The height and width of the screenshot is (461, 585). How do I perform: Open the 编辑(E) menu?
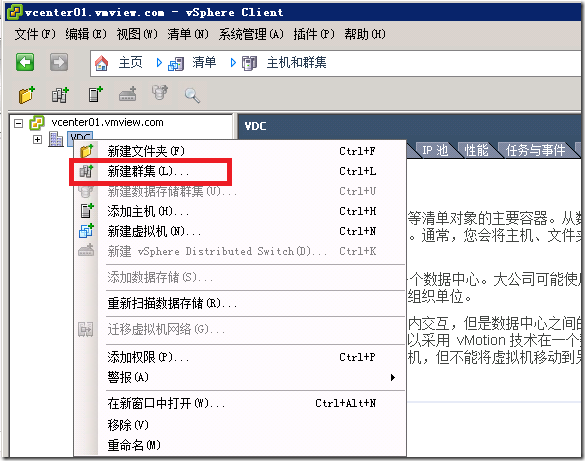(x=86, y=34)
